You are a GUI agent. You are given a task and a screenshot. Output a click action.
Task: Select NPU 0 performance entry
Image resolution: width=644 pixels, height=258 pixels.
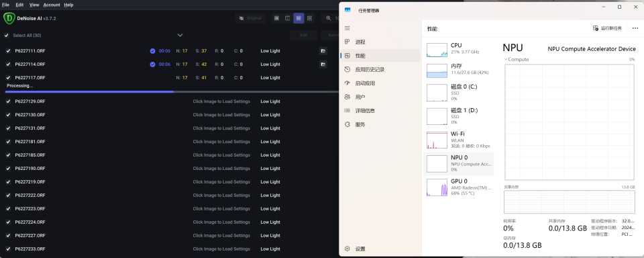tap(459, 163)
